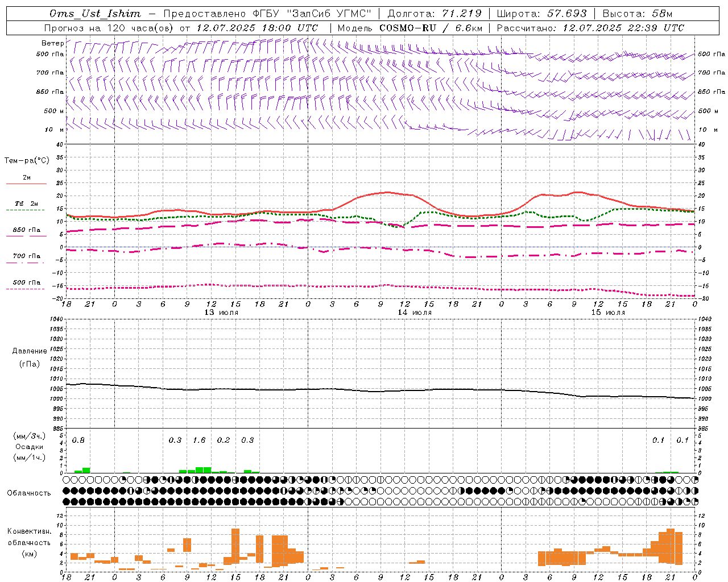The height and width of the screenshot is (582, 728).
Task: Click the provider text ФГБУ "ЗапСиб УГМС"
Action: pyautogui.click(x=312, y=14)
